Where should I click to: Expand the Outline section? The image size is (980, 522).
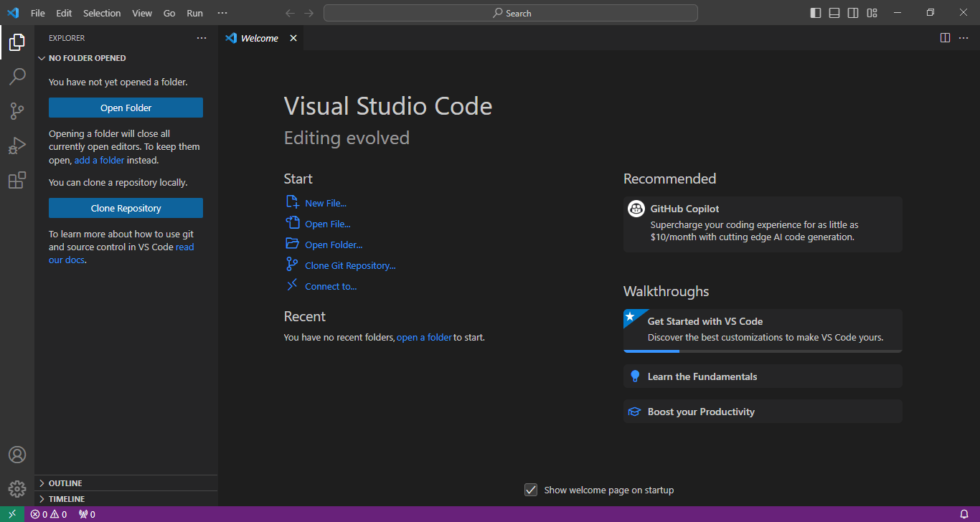click(126, 483)
